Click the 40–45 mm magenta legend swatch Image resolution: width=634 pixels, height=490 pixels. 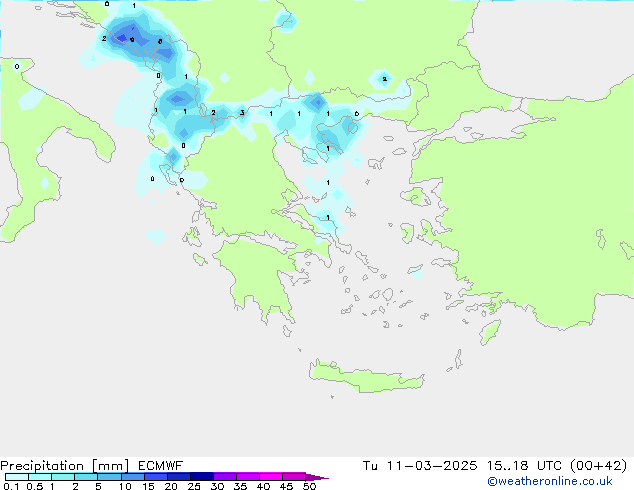(271, 477)
